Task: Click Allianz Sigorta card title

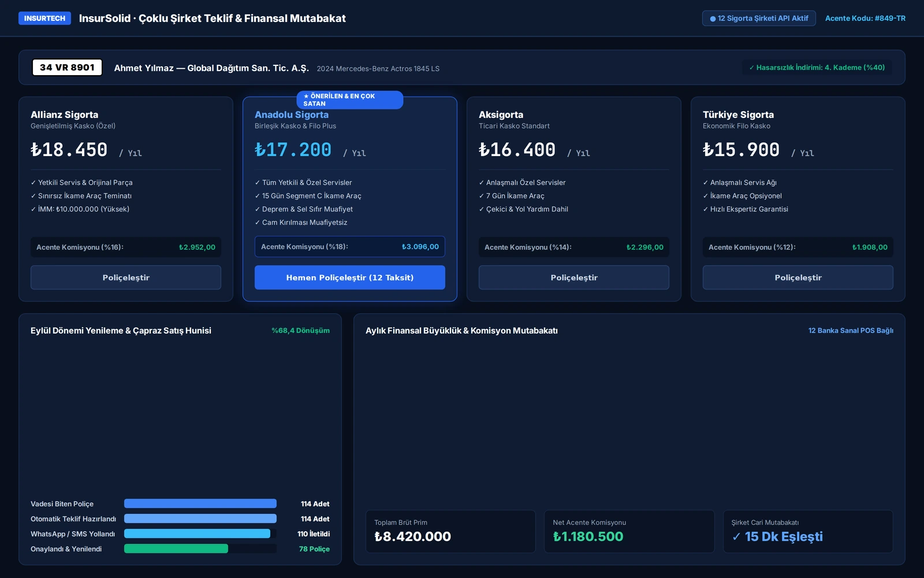Action: [x=65, y=114]
